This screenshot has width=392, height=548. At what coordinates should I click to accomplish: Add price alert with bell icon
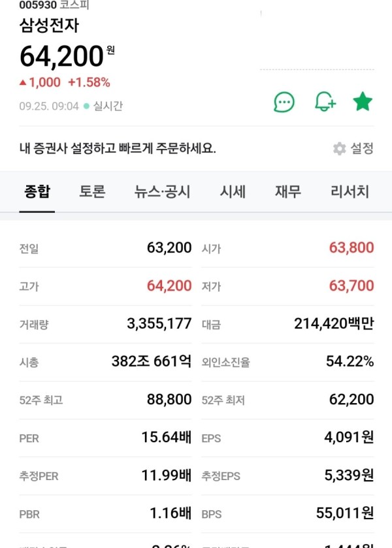325,102
